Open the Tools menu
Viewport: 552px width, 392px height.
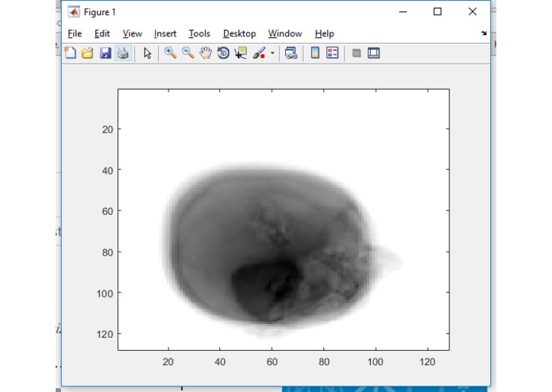[199, 34]
